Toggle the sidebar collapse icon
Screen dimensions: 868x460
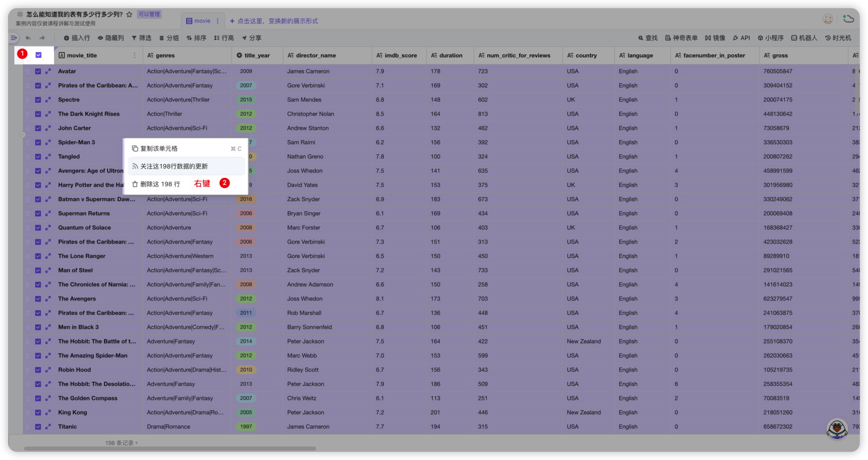pyautogui.click(x=14, y=38)
